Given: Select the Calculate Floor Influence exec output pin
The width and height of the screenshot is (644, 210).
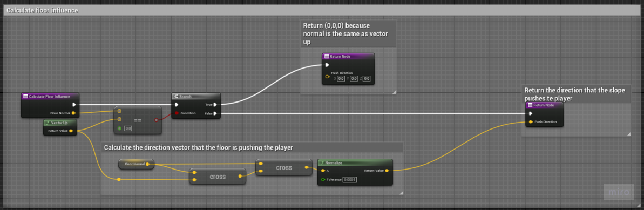Looking at the screenshot, I should pos(74,104).
